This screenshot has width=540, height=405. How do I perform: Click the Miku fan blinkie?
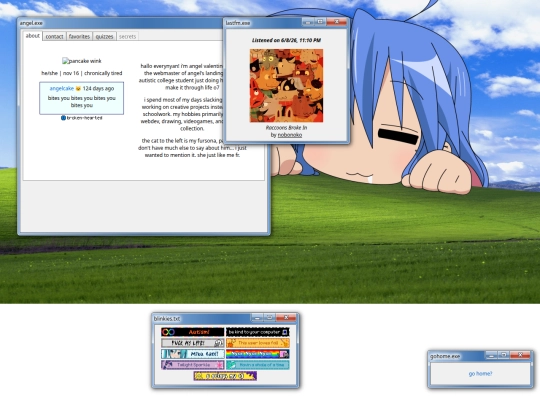pos(193,354)
